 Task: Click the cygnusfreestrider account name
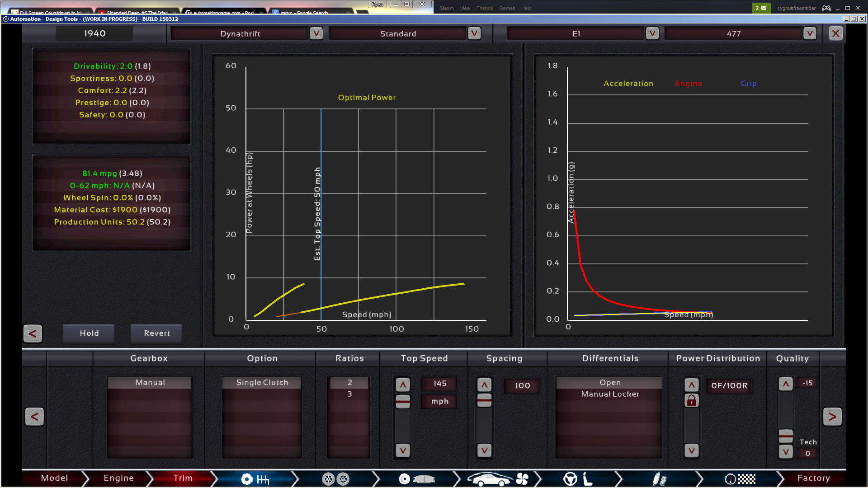796,8
